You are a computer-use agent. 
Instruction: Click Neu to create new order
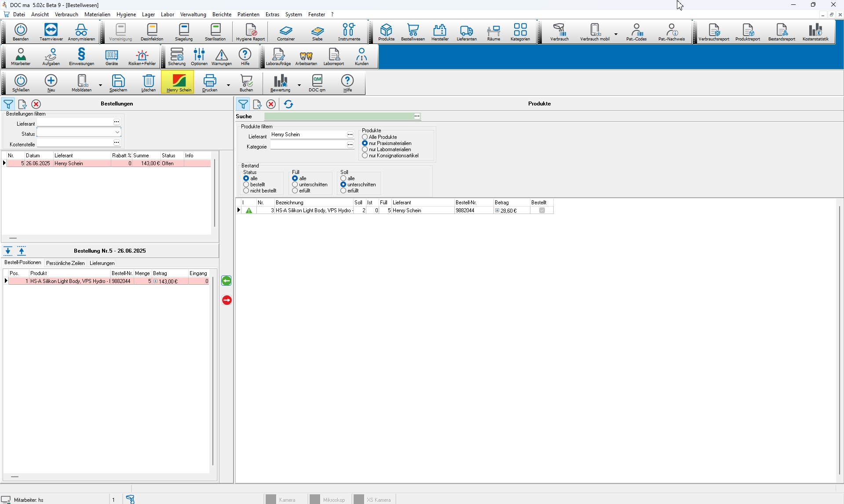(x=51, y=83)
